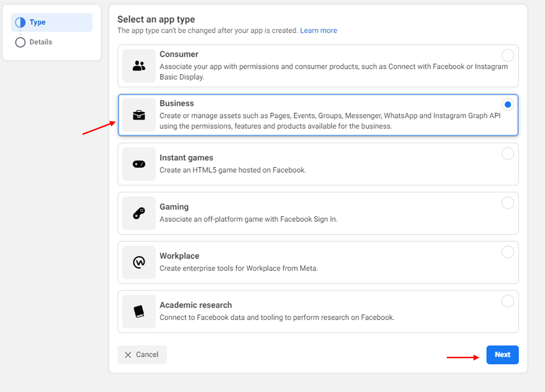Click the Gaming gamepad icon

pyautogui.click(x=139, y=213)
